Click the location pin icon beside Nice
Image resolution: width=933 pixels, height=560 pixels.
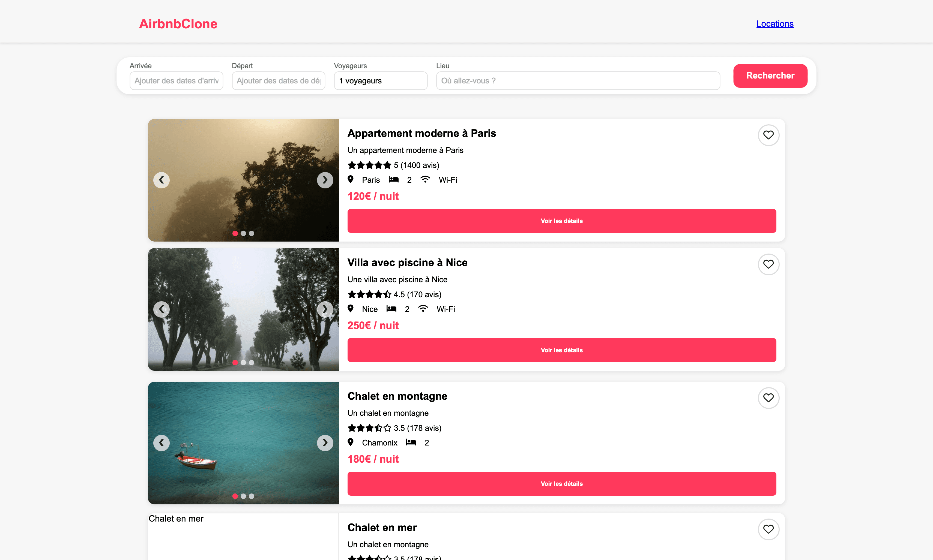click(350, 309)
